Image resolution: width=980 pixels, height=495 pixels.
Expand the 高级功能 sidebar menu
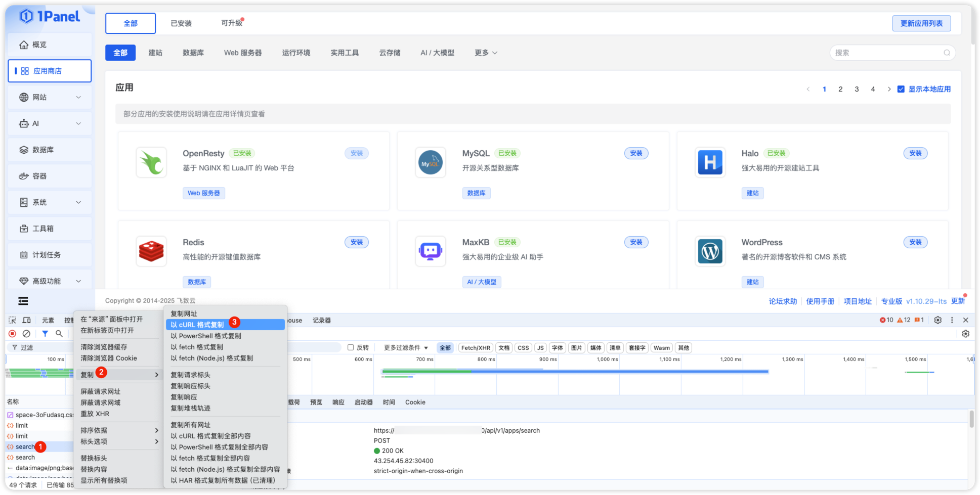click(x=50, y=281)
